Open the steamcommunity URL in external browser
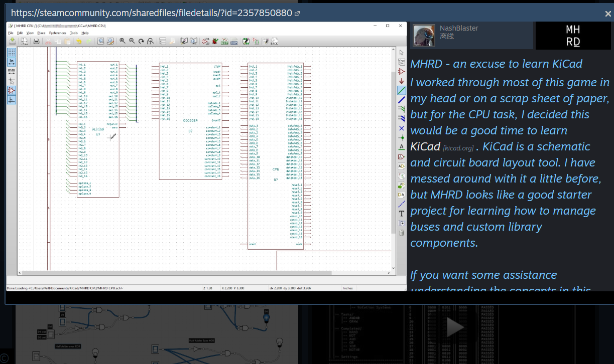 click(x=297, y=14)
